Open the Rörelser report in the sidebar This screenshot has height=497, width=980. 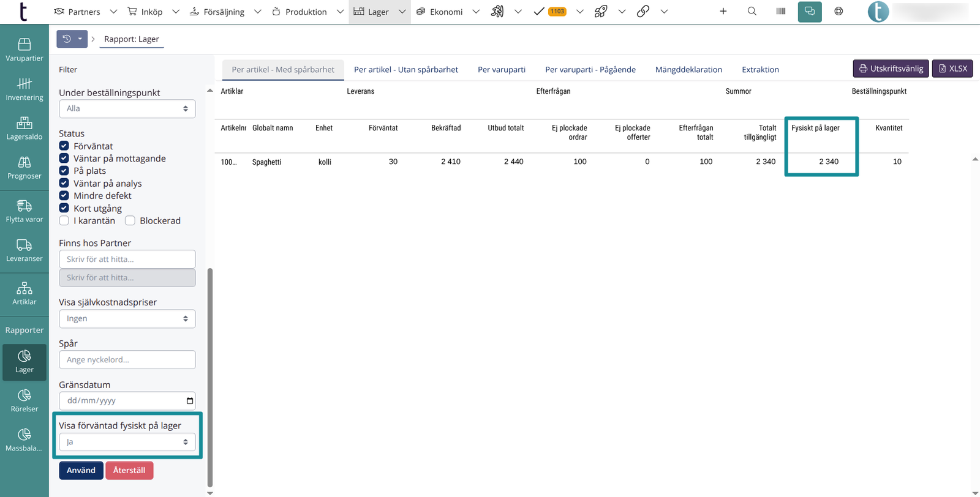[24, 401]
